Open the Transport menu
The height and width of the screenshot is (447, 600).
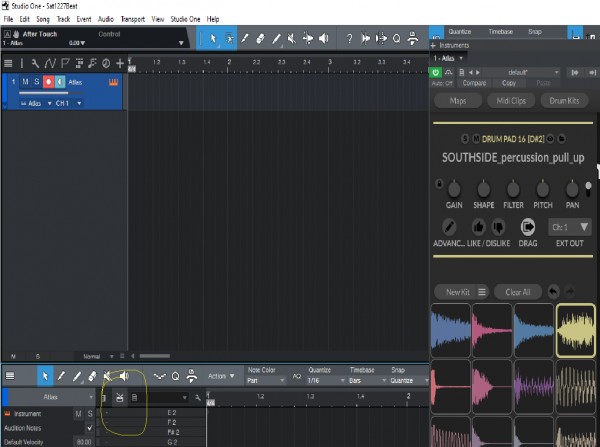[131, 19]
